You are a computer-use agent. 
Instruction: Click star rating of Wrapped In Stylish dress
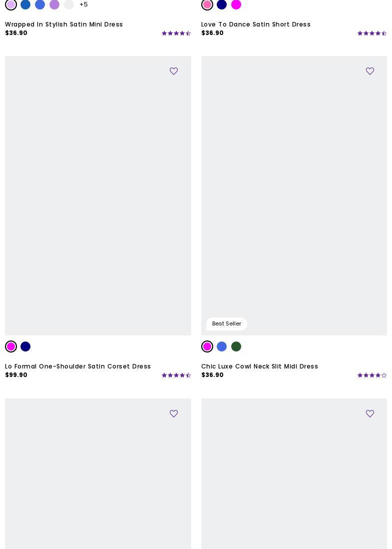(x=176, y=33)
